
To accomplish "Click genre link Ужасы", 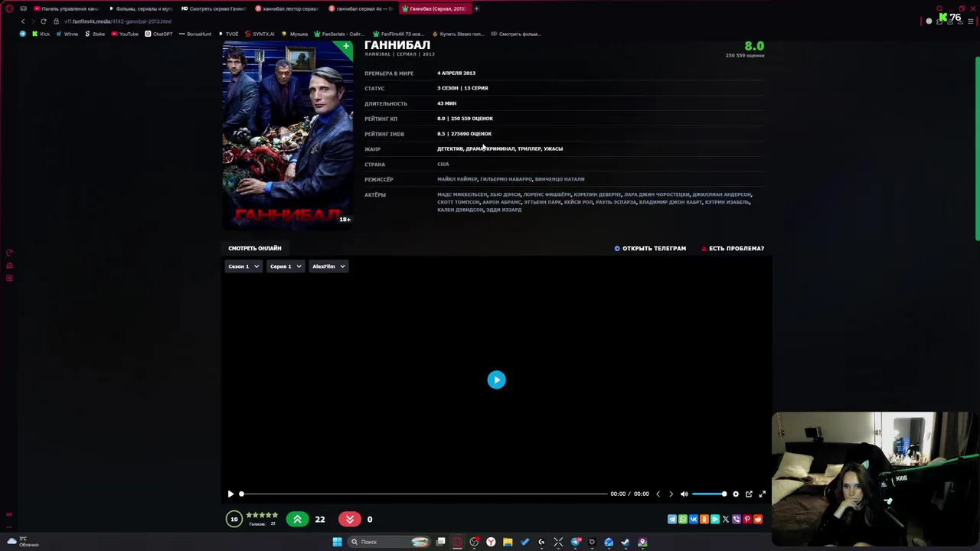I will [553, 148].
